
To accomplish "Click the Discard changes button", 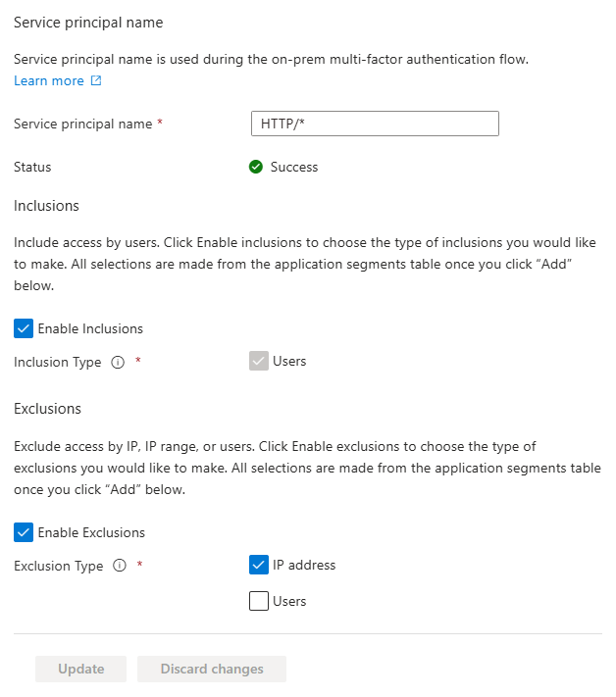I will 212,669.
